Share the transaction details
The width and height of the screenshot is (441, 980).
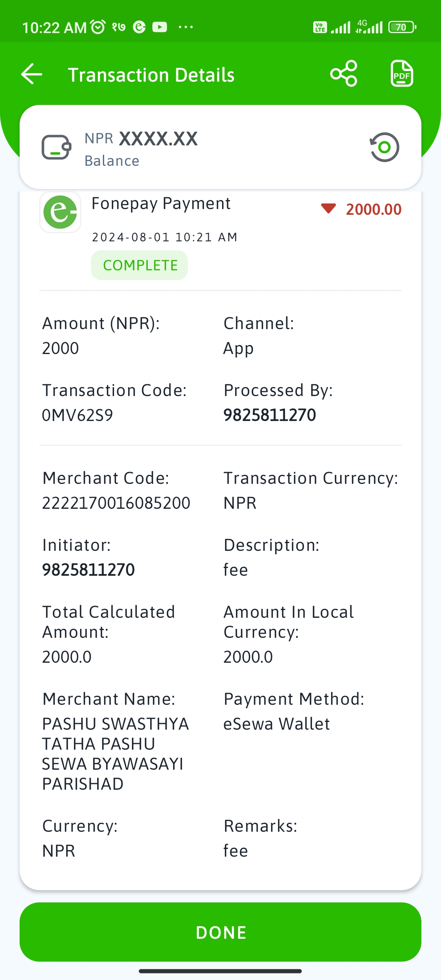click(344, 74)
